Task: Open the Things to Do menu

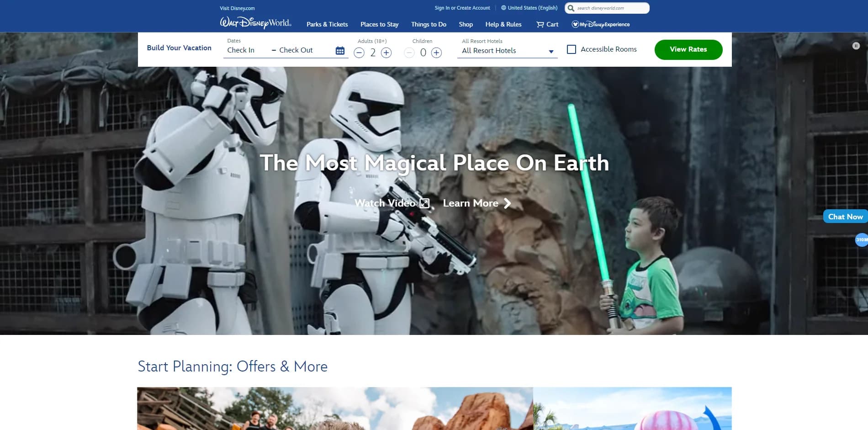Action: pos(429,24)
